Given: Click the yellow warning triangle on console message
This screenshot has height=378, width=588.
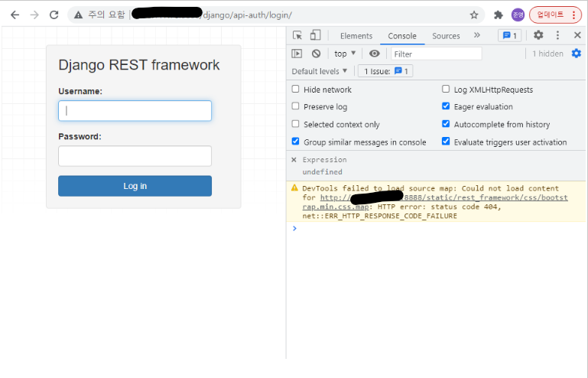Looking at the screenshot, I should pos(294,187).
